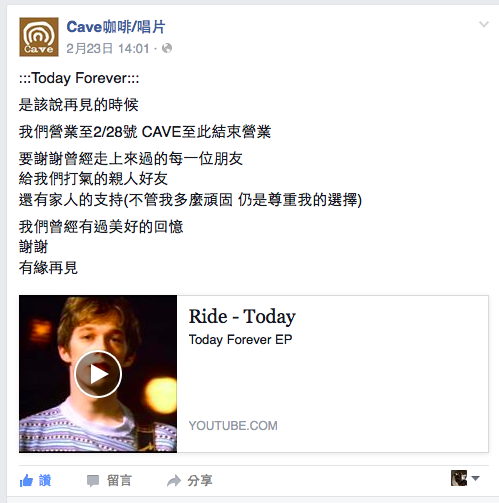Click the Today Forever EP description text
The image size is (499, 503).
pos(240,340)
